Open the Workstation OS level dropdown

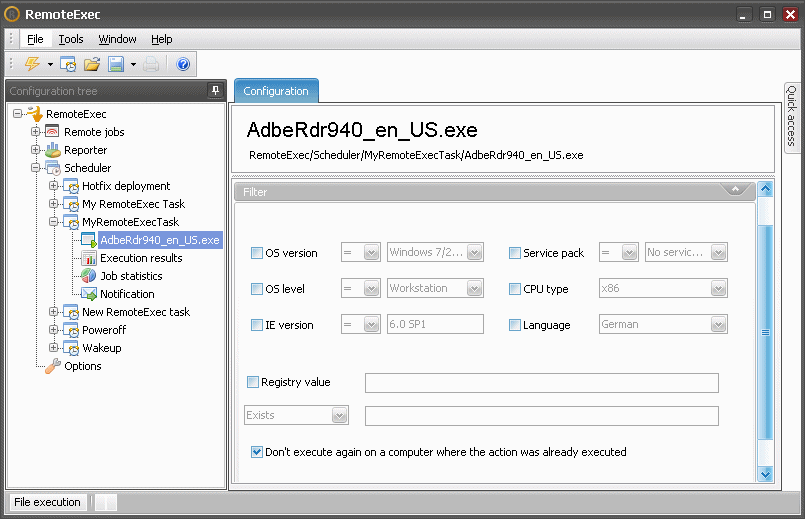pos(474,288)
